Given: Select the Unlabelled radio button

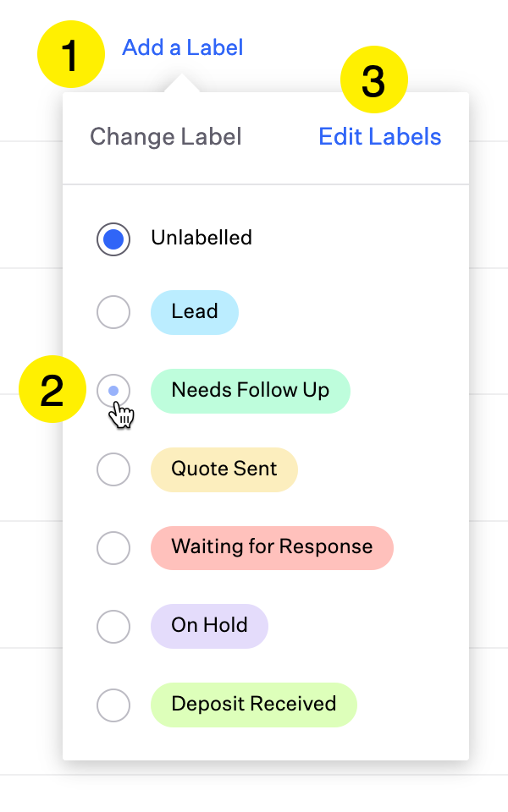Looking at the screenshot, I should pos(113,239).
